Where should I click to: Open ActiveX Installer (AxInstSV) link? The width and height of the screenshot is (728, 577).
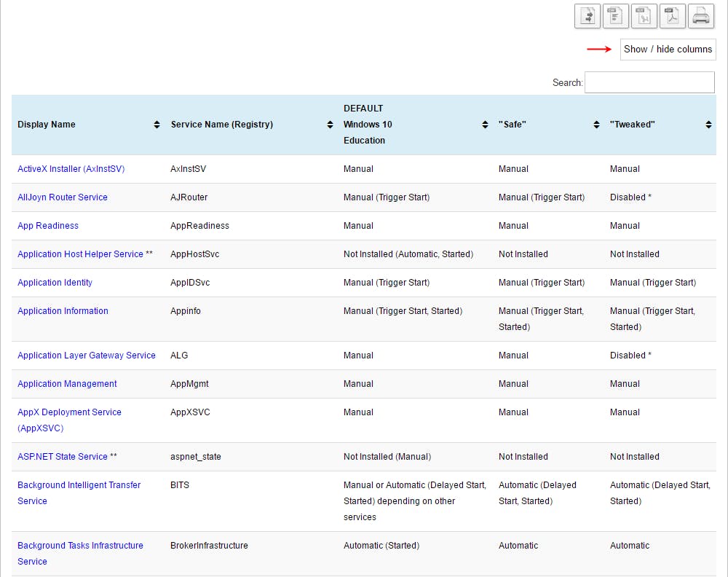click(x=71, y=169)
